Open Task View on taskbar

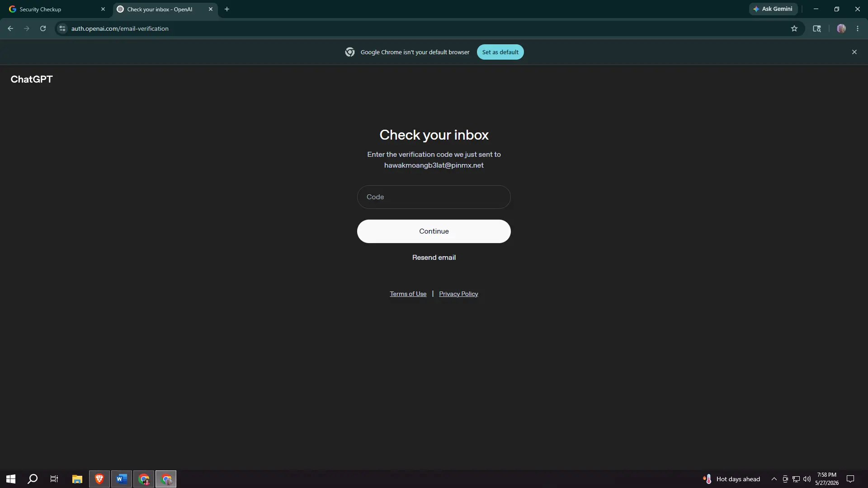tap(54, 479)
